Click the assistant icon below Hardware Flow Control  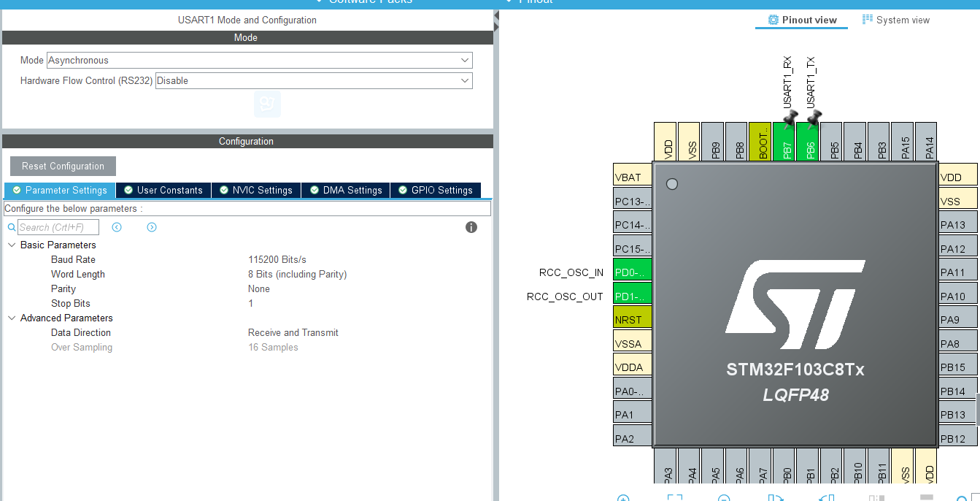click(x=267, y=104)
